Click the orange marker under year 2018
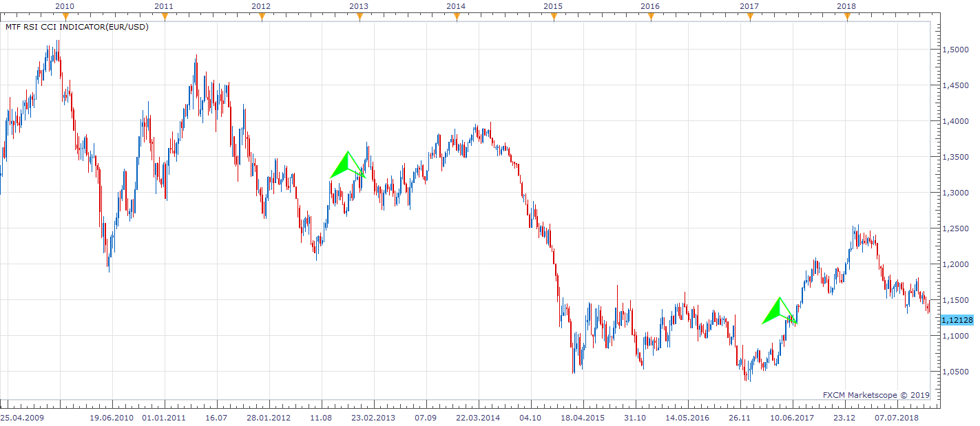Screen dimensions: 980x426 (847, 17)
